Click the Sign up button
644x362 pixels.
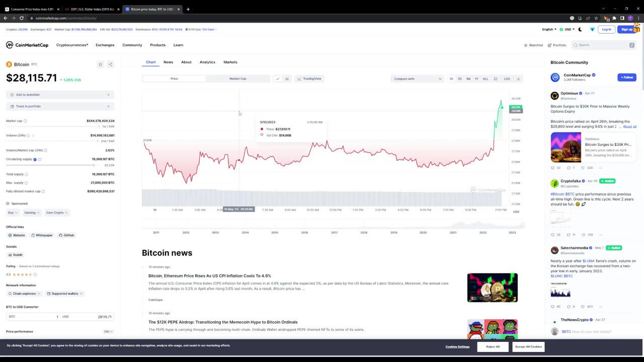point(626,29)
